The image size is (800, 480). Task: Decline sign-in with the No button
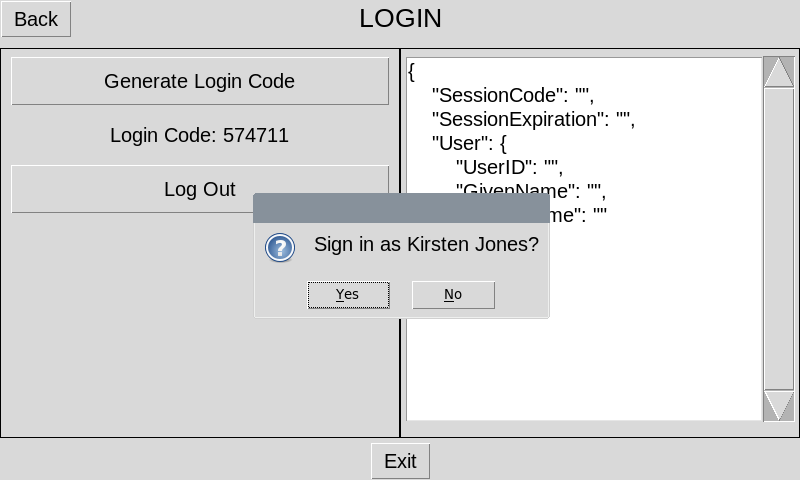[x=453, y=294]
